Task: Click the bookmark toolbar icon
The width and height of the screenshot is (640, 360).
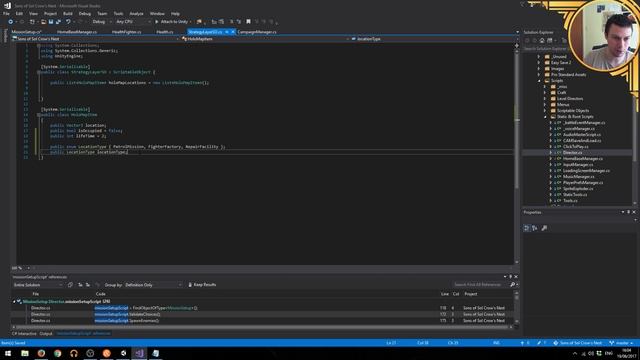Action: click(248, 22)
